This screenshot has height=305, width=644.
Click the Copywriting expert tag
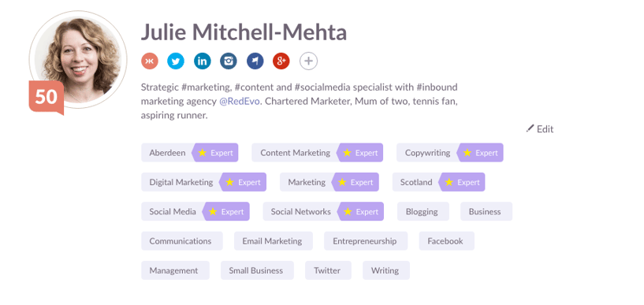(450, 153)
